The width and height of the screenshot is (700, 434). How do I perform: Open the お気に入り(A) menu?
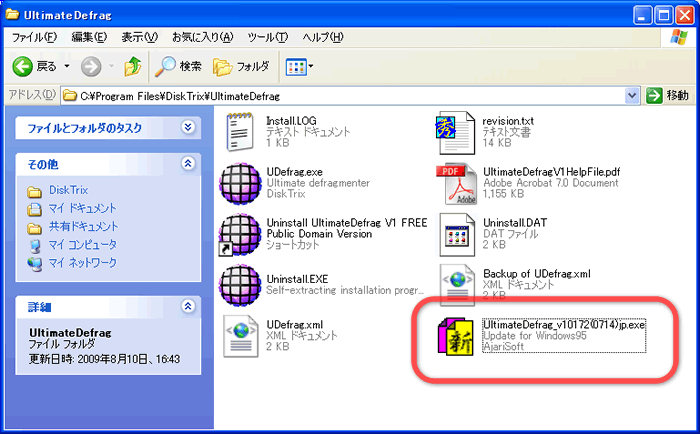[x=203, y=37]
